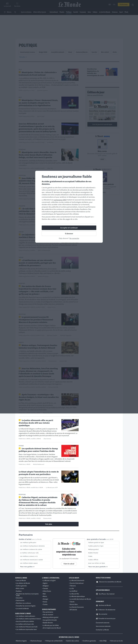
Task: Select the Politique navigation tab
Action: (x=69, y=12)
